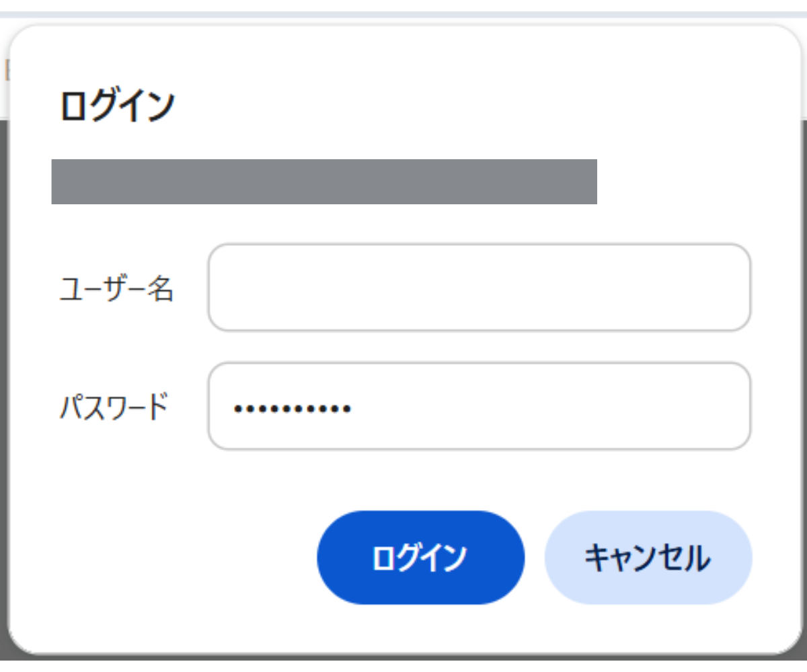Click the ユーザー名 field label
Viewport: 807px width, 672px height.
click(117, 289)
